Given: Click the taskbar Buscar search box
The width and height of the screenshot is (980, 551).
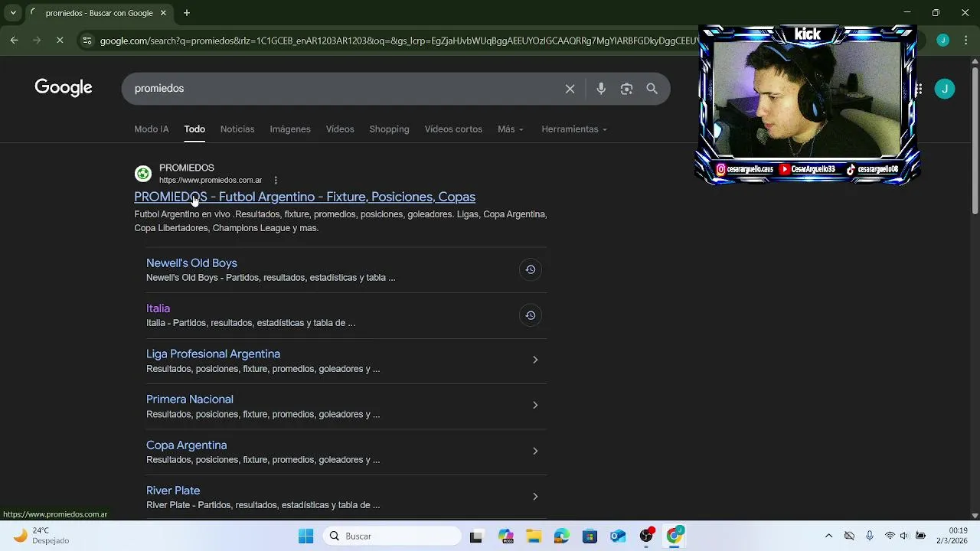Looking at the screenshot, I should 392,536.
